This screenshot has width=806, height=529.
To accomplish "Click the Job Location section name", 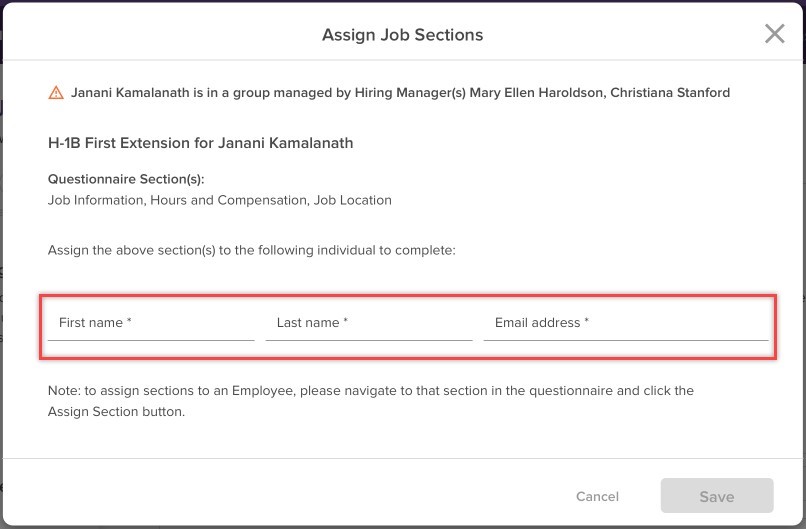I will coord(353,200).
